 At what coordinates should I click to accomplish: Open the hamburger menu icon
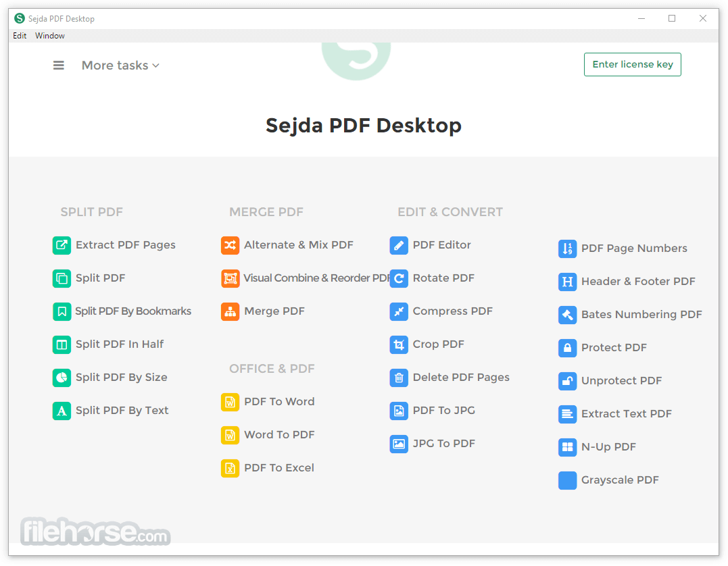coord(59,66)
